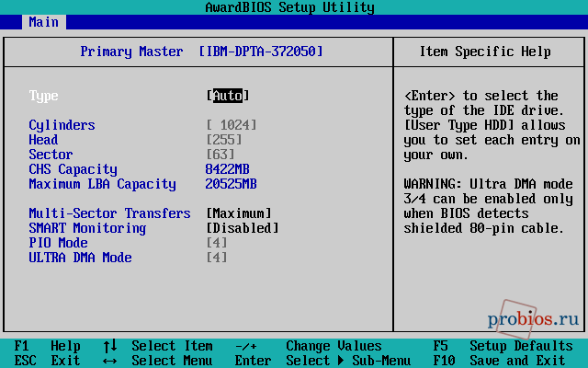Select the Multi-Sector Transfers label
Image resolution: width=588 pixels, height=368 pixels.
(109, 213)
